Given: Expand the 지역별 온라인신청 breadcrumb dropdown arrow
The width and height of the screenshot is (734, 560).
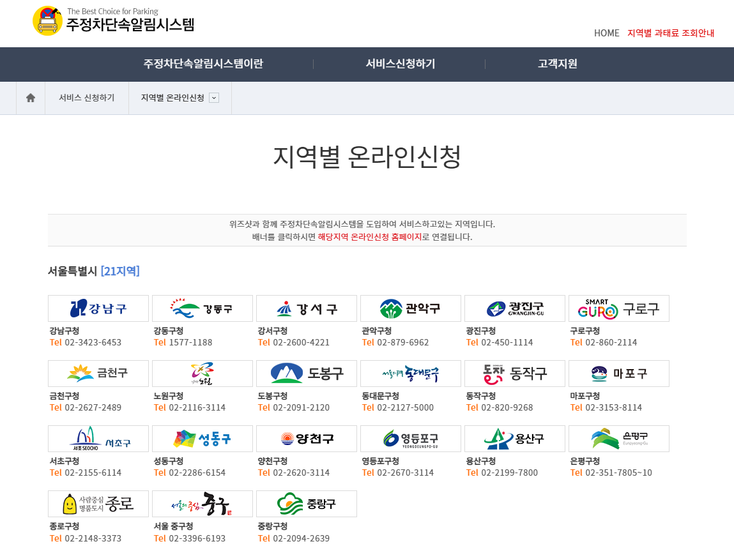Looking at the screenshot, I should point(214,98).
